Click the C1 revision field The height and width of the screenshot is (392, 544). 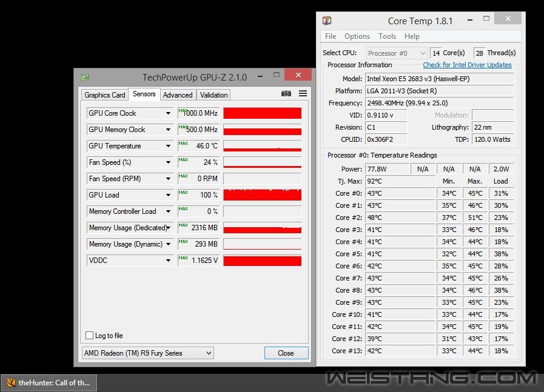coord(386,127)
